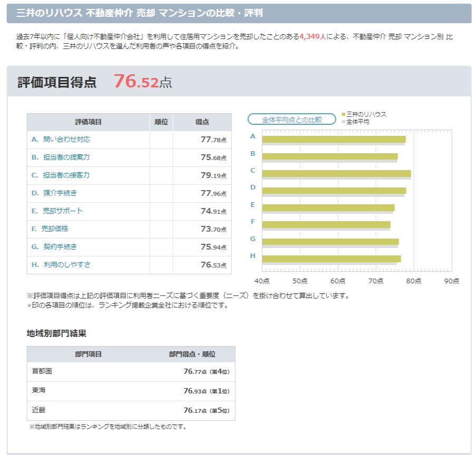Click the chart bar for row F
The width and height of the screenshot is (476, 455).
click(326, 225)
